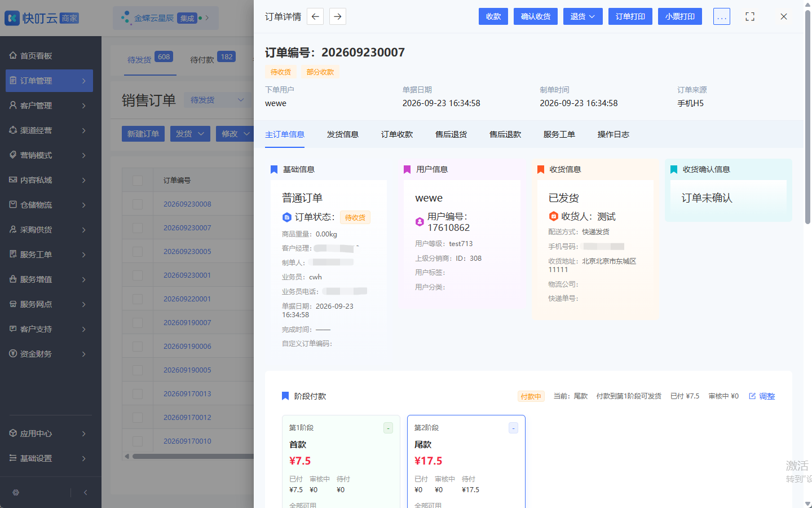Click the 首页看板 home icon
The image size is (812, 508).
(13, 55)
